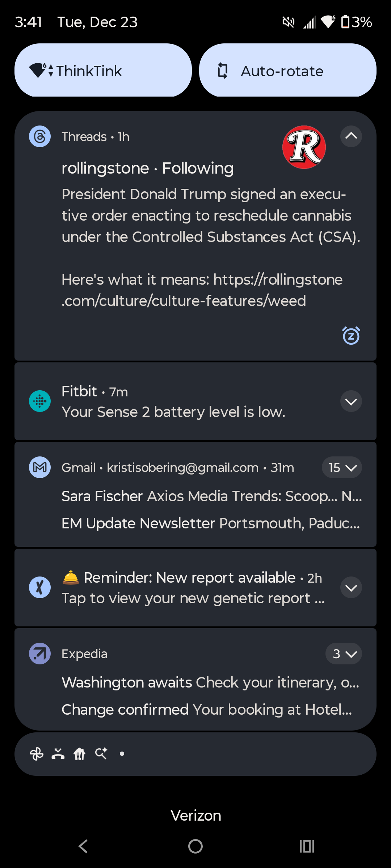Toggle the Auto-rotate tile
The height and width of the screenshot is (868, 391).
[287, 70]
